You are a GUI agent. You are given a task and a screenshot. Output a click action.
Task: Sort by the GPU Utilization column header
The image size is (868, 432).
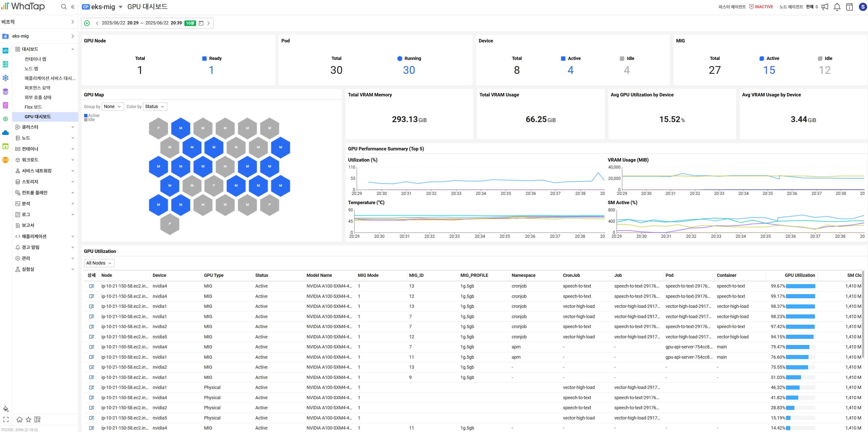coord(800,275)
